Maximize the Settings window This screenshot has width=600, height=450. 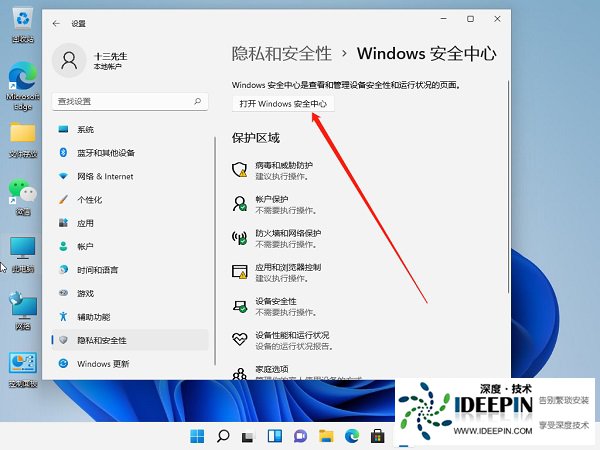[471, 19]
